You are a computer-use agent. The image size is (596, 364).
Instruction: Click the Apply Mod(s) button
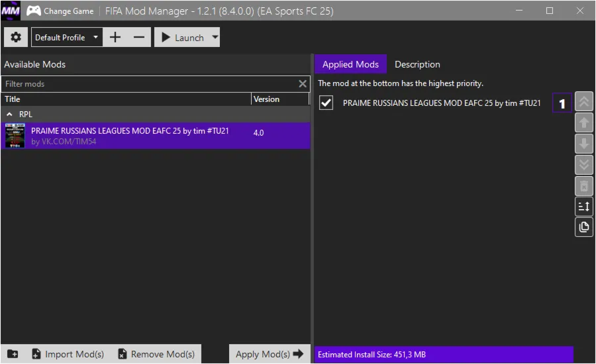coord(270,354)
